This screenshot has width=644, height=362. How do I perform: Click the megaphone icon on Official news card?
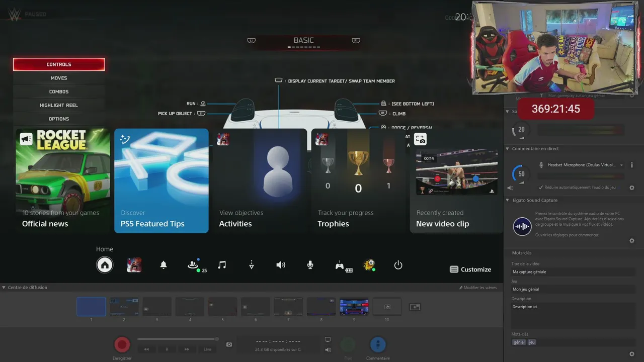coord(26,139)
